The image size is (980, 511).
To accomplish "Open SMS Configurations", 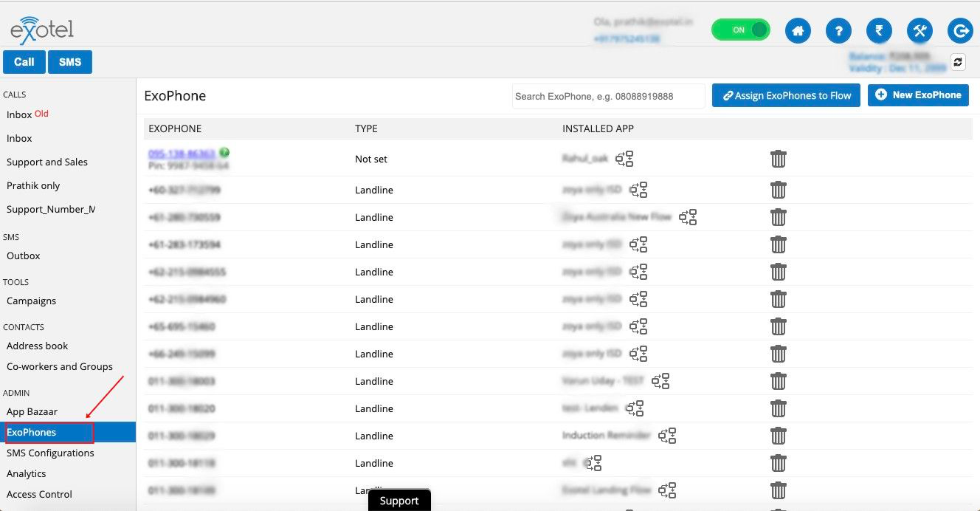I will point(50,453).
